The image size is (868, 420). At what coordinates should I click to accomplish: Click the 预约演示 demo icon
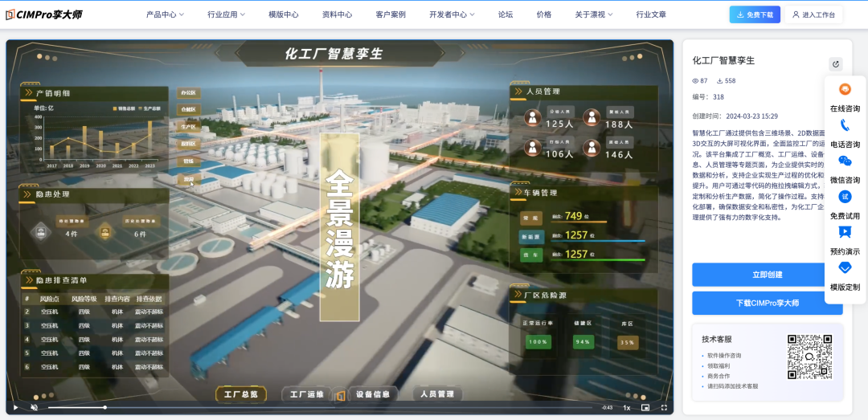point(845,232)
